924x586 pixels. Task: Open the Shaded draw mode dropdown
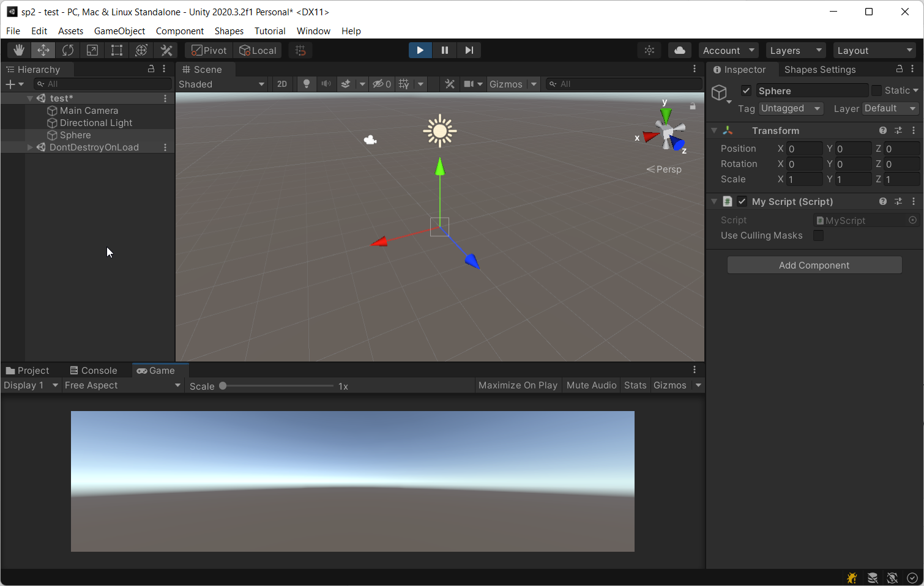tap(222, 84)
